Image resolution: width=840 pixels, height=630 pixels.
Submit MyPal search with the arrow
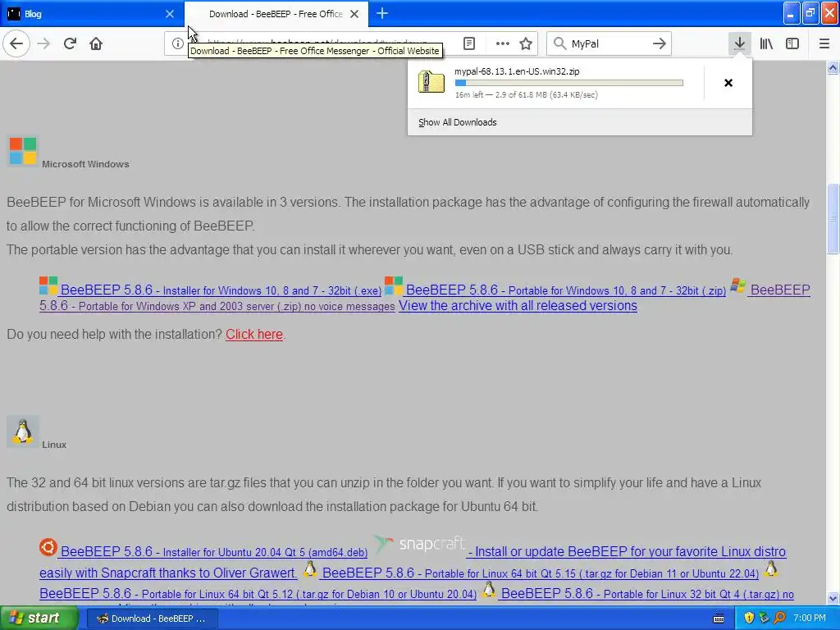click(x=660, y=43)
